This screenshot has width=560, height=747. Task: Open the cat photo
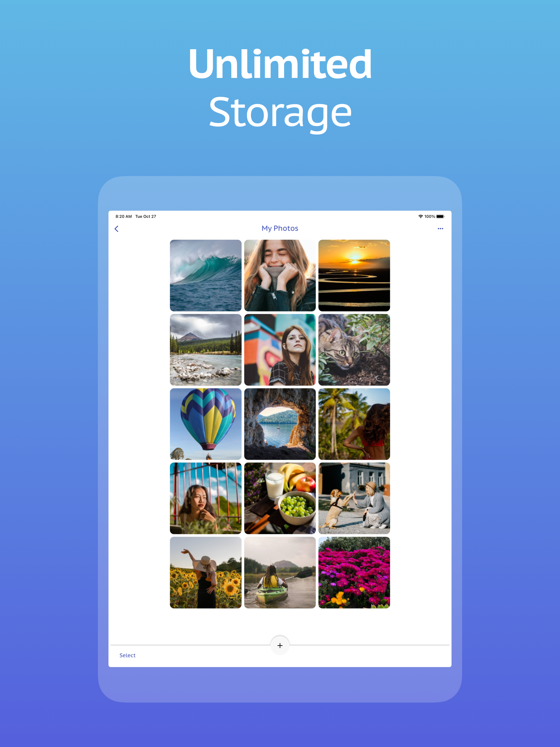[354, 349]
